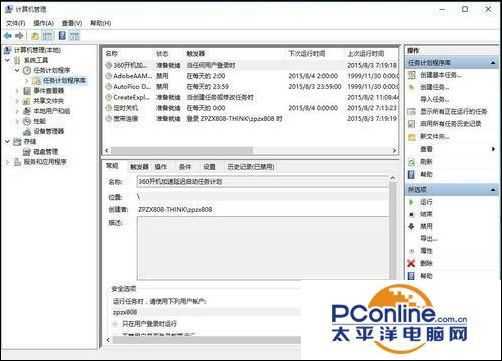502x361 pixels.
Task: Sort by 下次运行时间 column header
Action: [x=307, y=54]
